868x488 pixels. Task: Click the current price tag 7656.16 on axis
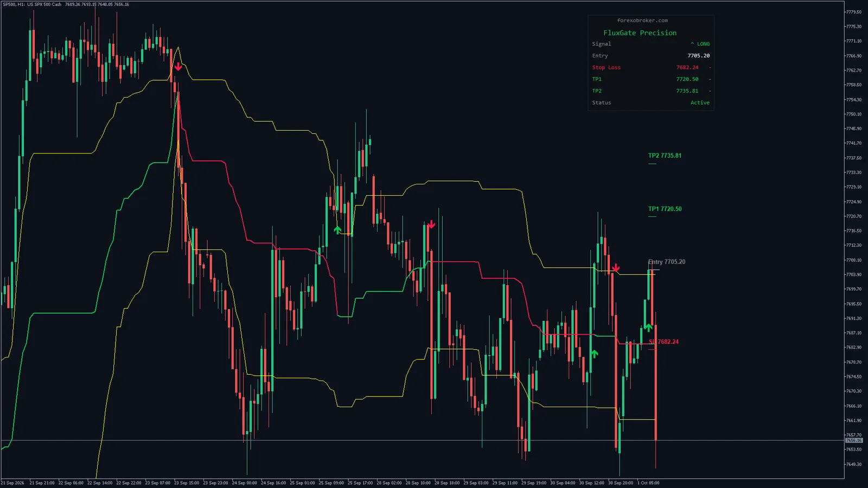click(x=854, y=440)
